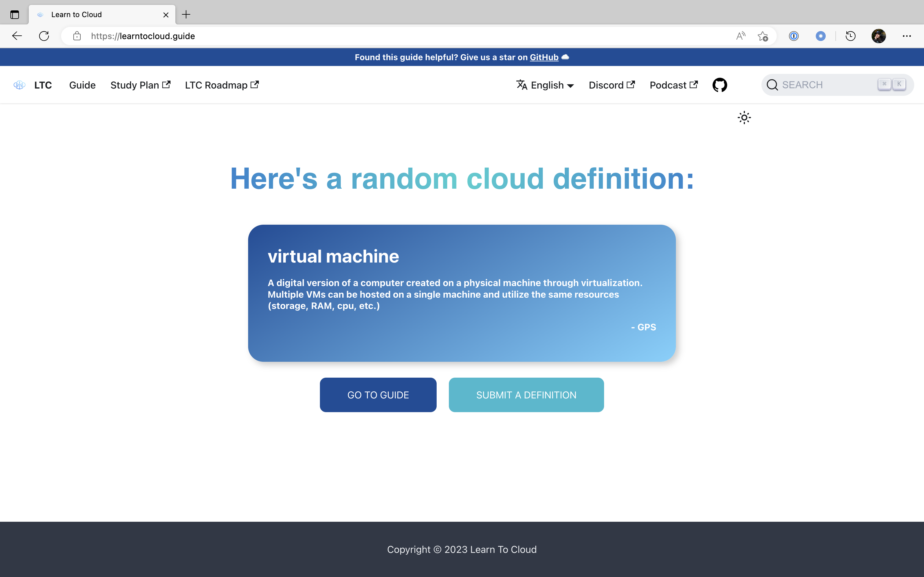This screenshot has width=924, height=577.
Task: Click the GO TO GUIDE button
Action: pos(378,394)
